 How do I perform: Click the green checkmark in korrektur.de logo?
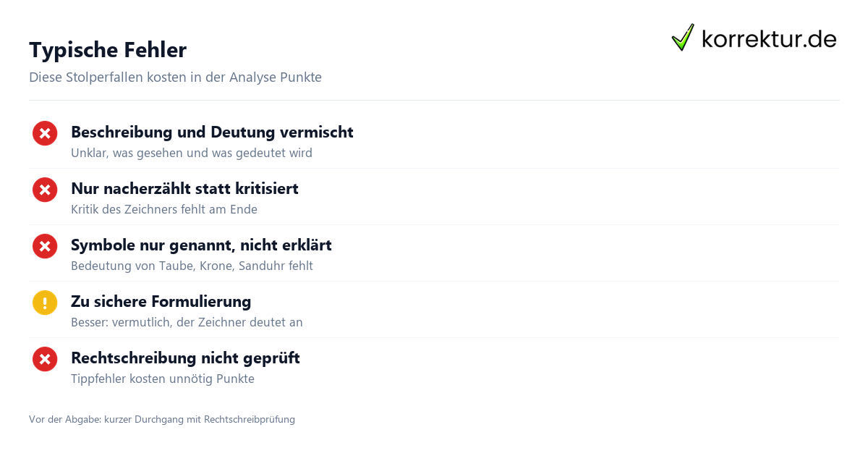[683, 38]
